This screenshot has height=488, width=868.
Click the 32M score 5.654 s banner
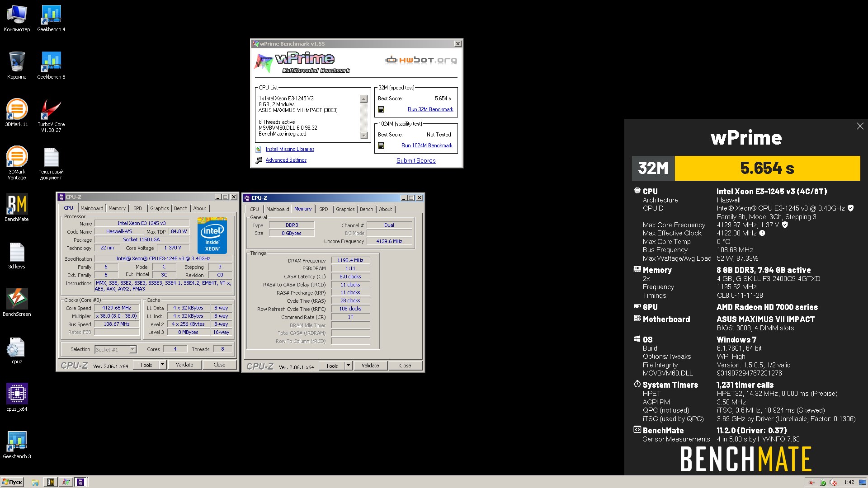(767, 168)
